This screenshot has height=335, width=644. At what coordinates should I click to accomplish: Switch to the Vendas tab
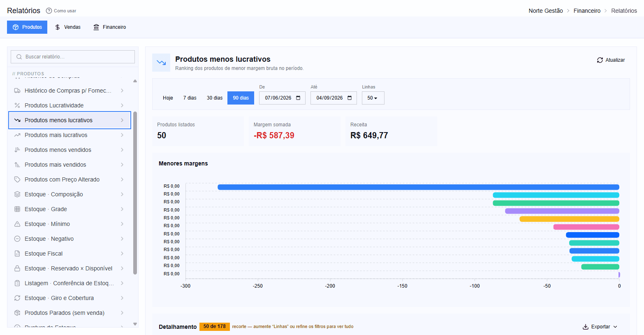[x=68, y=27]
